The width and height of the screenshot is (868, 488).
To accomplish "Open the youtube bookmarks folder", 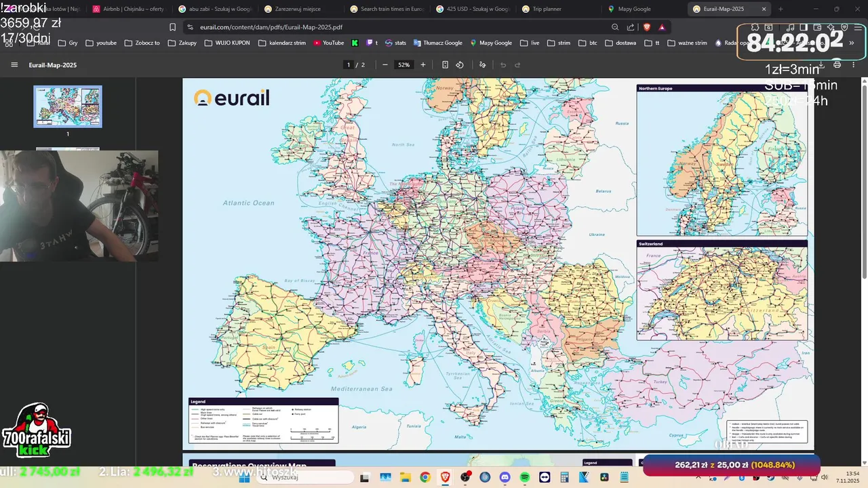I will (101, 43).
